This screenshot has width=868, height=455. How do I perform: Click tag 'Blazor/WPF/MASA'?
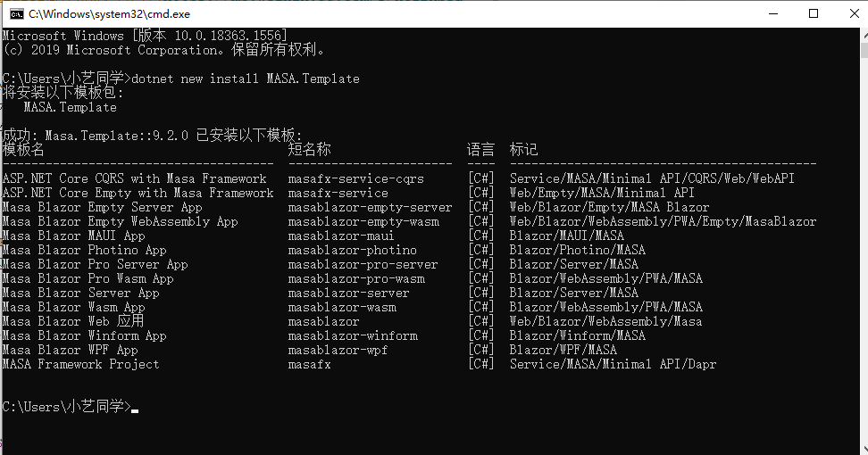pyautogui.click(x=563, y=351)
